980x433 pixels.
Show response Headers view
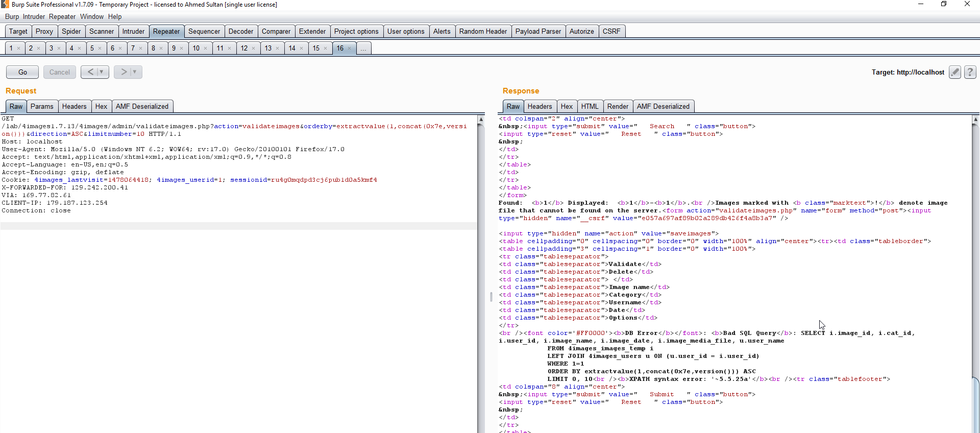(x=540, y=106)
